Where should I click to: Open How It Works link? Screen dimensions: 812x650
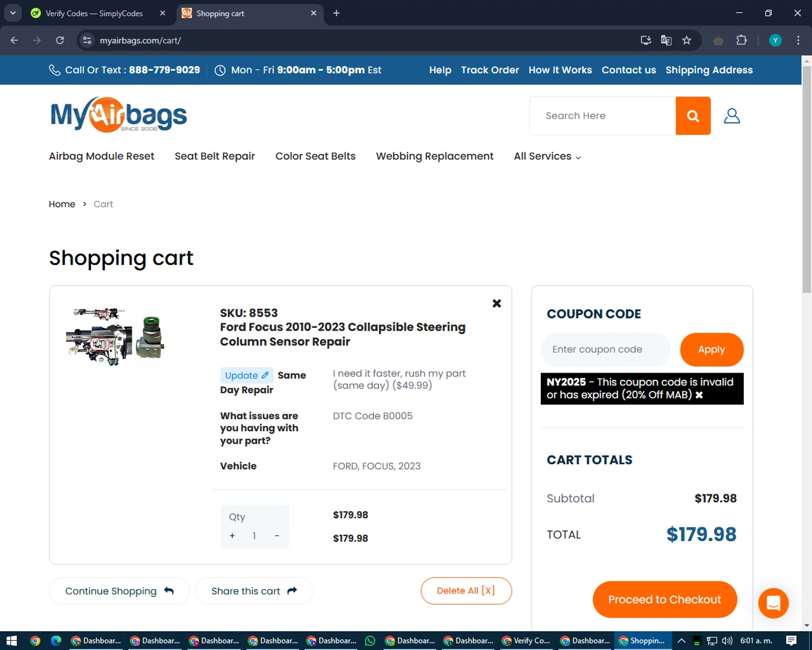coord(560,70)
